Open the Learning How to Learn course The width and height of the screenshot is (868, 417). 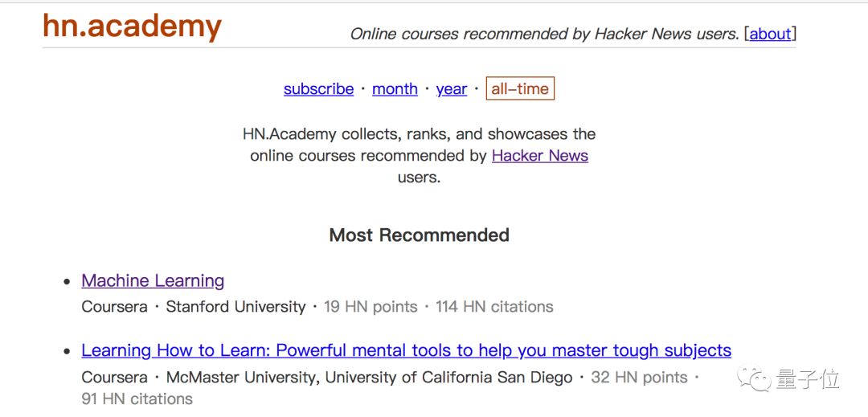[406, 351]
